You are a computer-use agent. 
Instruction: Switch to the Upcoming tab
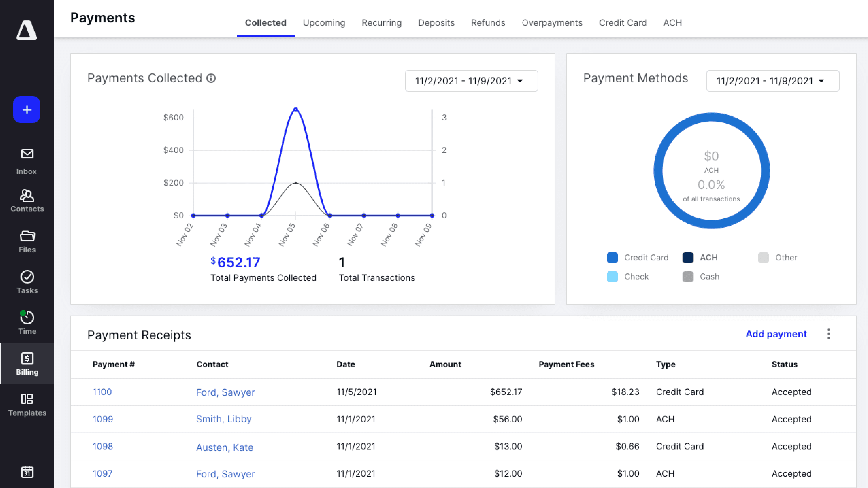pos(324,23)
